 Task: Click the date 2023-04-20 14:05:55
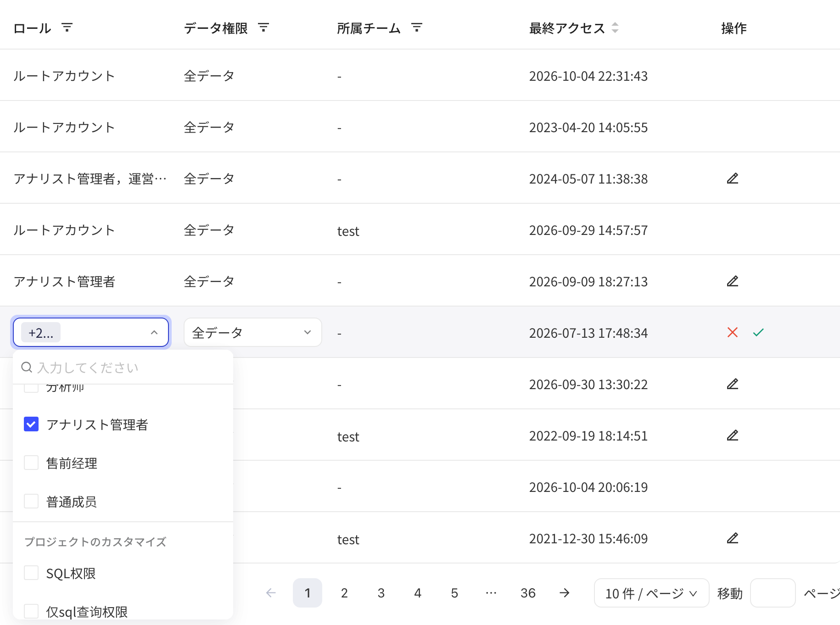pos(588,127)
